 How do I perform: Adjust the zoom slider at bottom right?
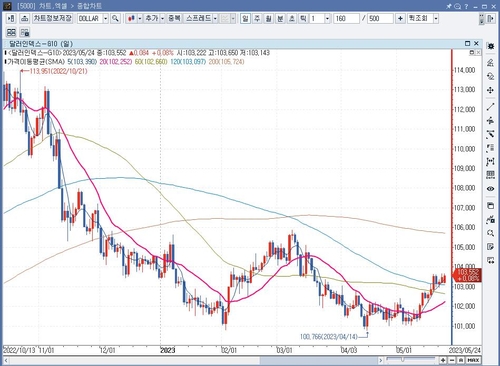(403, 360)
